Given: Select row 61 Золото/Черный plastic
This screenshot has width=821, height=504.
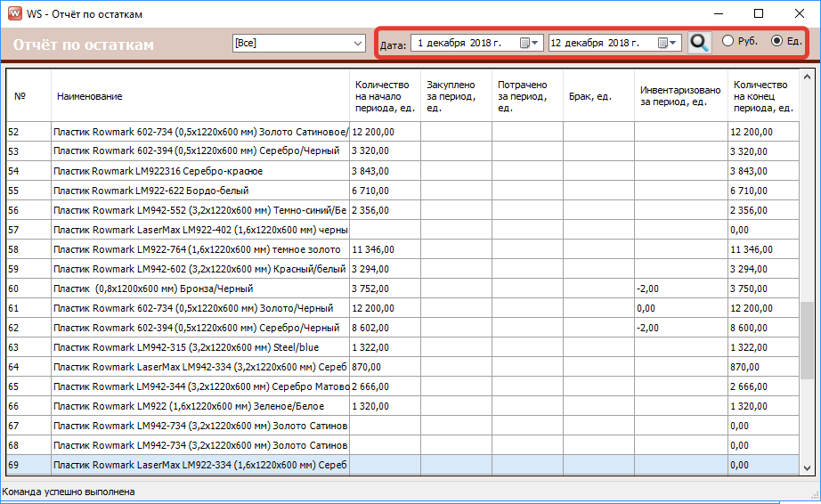Looking at the screenshot, I should click(x=403, y=308).
